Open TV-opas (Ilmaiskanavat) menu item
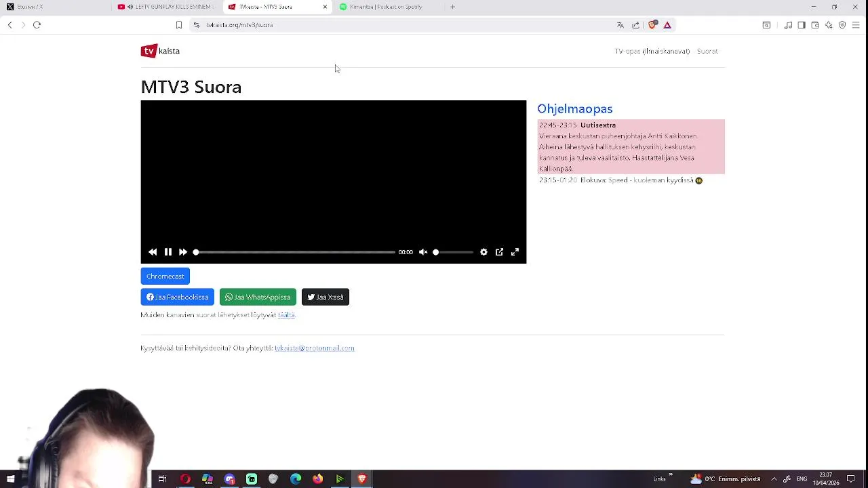This screenshot has width=868, height=488. [652, 52]
